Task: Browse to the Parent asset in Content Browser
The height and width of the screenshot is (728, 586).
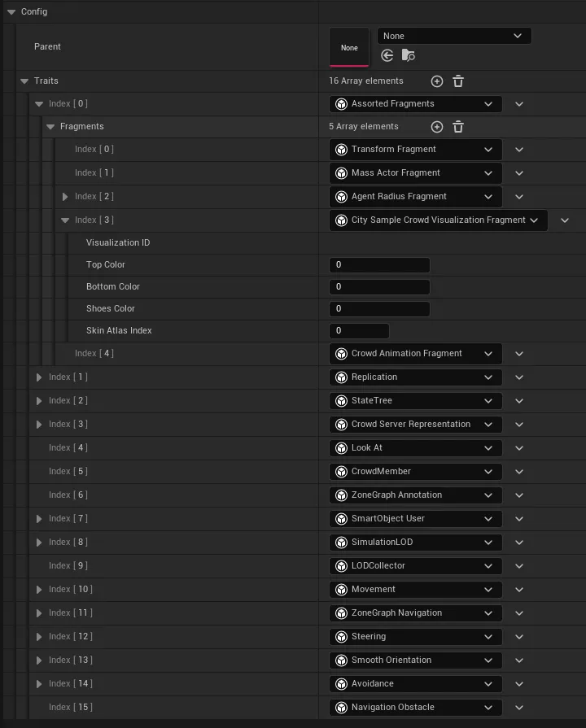Action: pyautogui.click(x=408, y=55)
